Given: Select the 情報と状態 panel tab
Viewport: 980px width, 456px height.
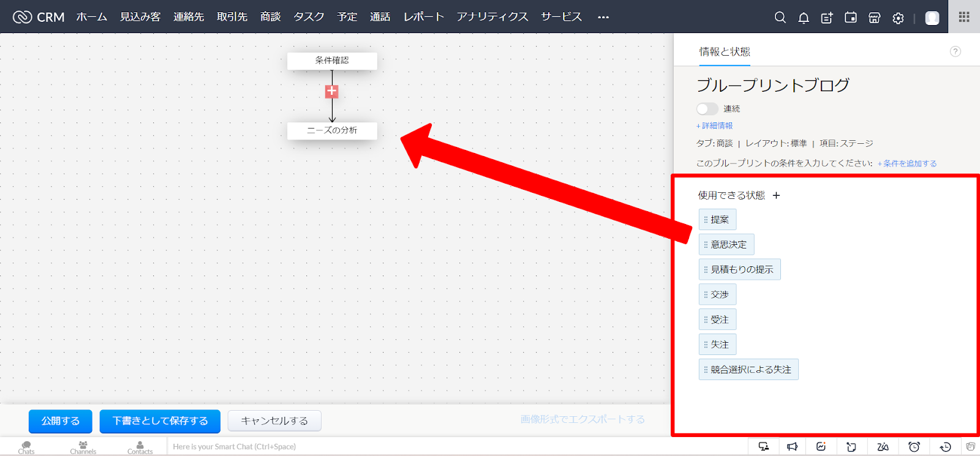Looking at the screenshot, I should tap(725, 52).
